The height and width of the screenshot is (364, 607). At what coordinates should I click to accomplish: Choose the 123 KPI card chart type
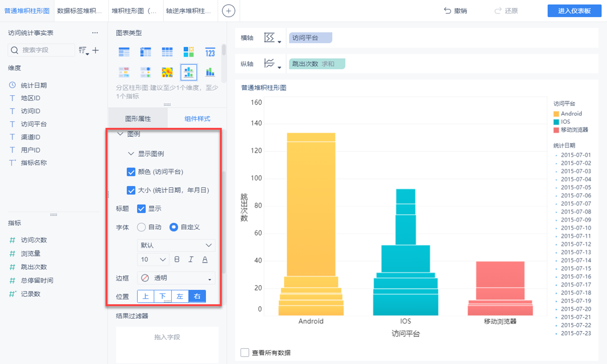(210, 52)
